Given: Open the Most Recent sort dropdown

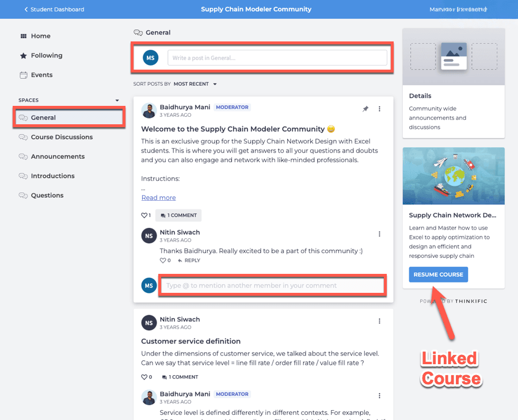Looking at the screenshot, I should tap(195, 84).
